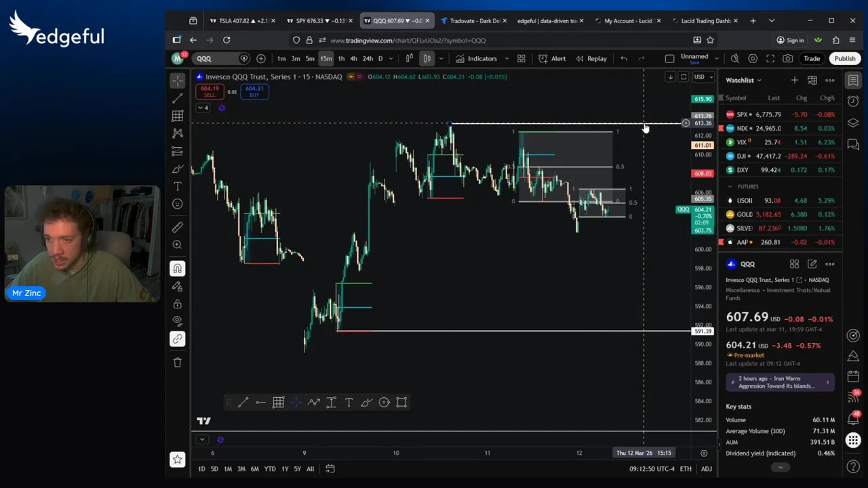Select the trend line drawing tool
Viewport: 868px width, 488px height.
(178, 99)
